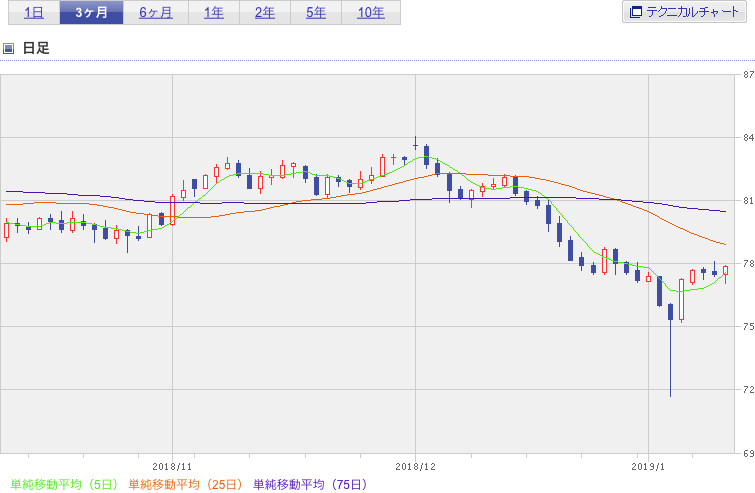The height and width of the screenshot is (493, 755).
Task: Click the long-wick candlestick dropping toward 72
Action: (670, 350)
